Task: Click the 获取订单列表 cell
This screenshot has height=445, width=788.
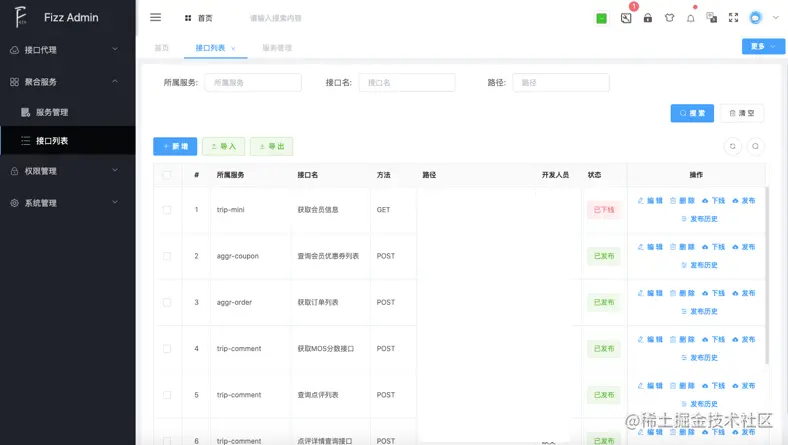Action: click(318, 302)
